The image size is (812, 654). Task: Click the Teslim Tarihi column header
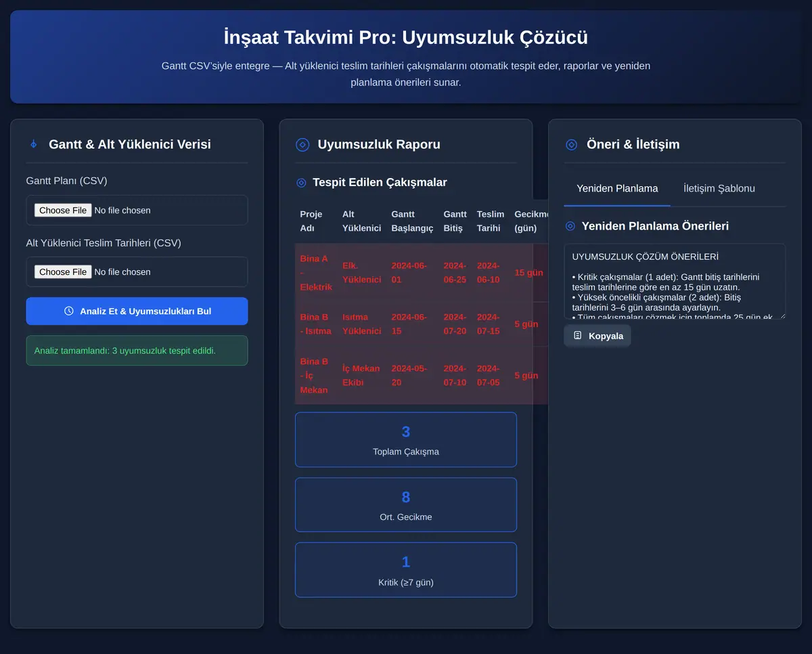click(490, 221)
